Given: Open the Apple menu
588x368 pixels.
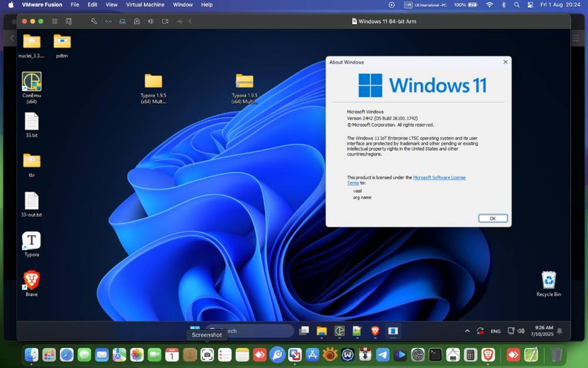Looking at the screenshot, I should 11,5.
